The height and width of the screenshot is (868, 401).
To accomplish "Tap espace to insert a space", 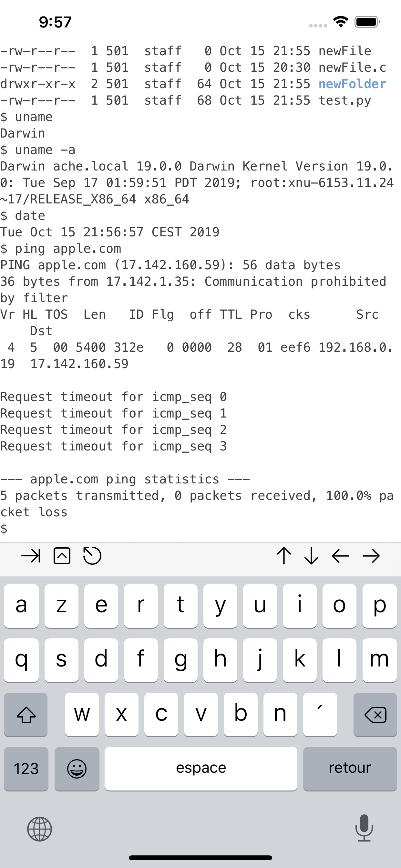I will click(201, 769).
